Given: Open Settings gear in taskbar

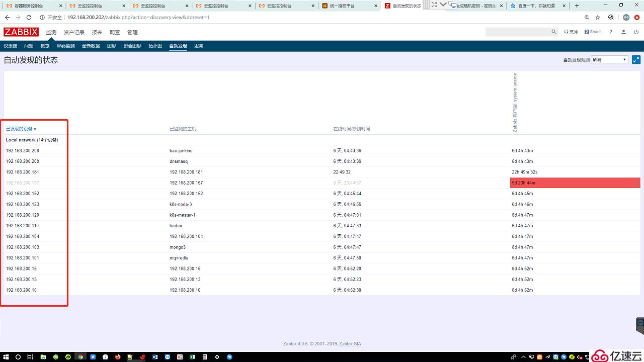Looking at the screenshot, I should tap(217, 356).
